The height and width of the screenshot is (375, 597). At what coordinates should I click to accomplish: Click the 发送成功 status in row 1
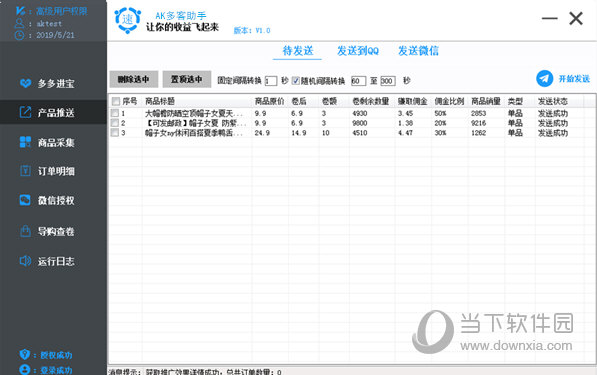552,113
